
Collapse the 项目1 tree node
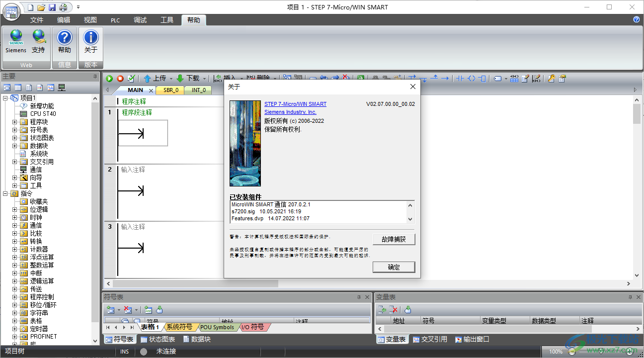[5, 98]
